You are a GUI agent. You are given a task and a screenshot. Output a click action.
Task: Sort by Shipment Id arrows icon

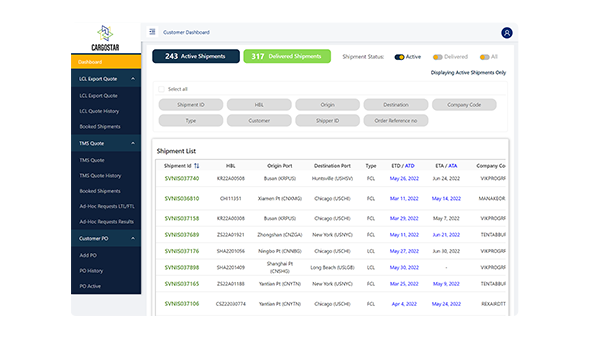point(197,166)
